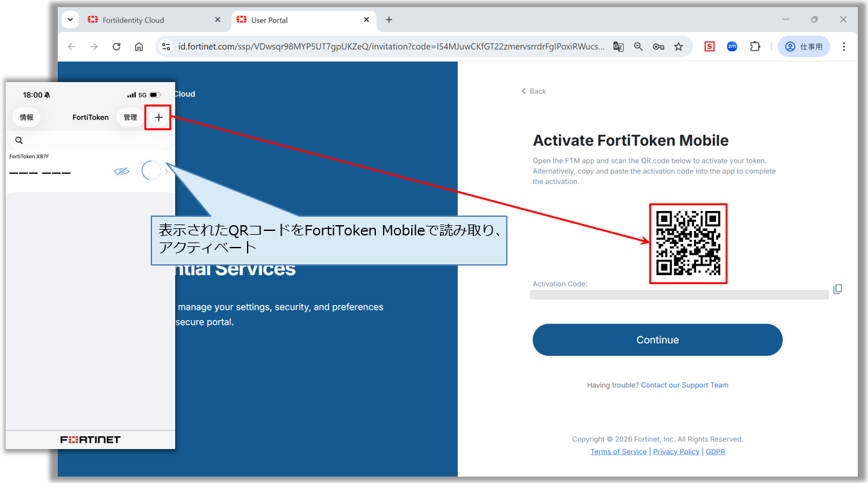
Task: Select the User Portal tab
Action: tap(303, 20)
